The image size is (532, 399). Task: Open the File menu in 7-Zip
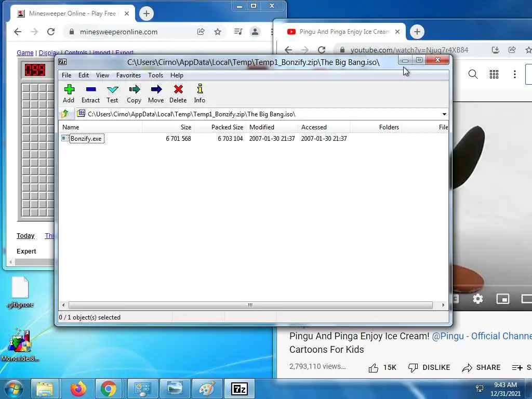66,75
